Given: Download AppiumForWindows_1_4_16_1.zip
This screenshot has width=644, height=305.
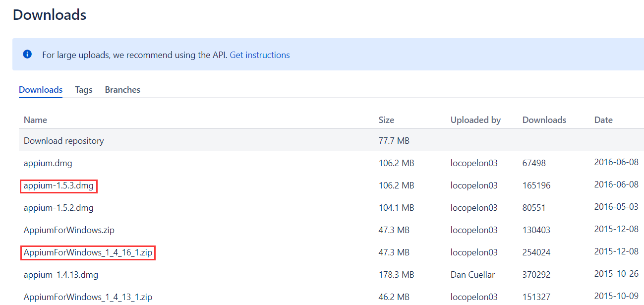Looking at the screenshot, I should pos(88,252).
